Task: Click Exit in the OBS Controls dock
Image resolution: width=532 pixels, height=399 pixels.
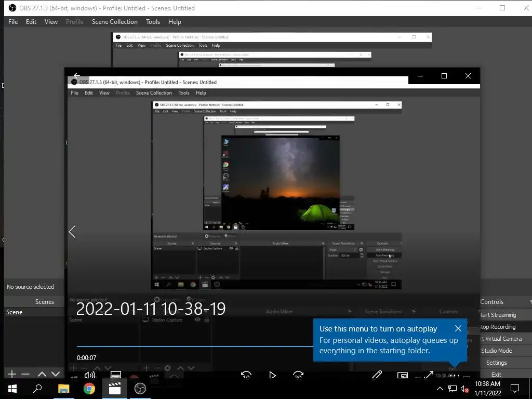Action: (496, 374)
